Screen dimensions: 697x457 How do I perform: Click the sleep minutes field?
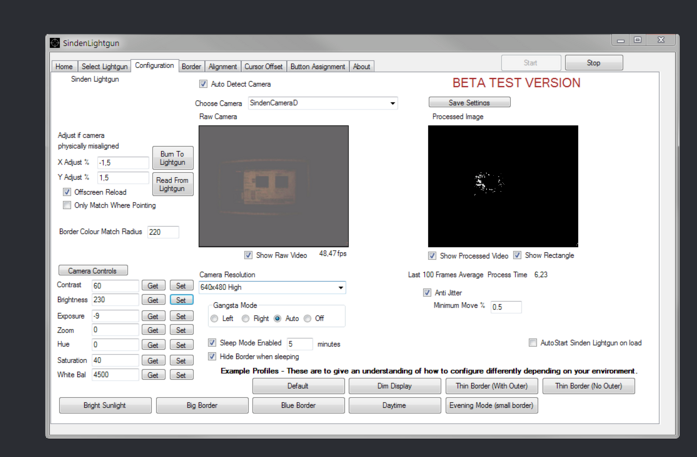(x=300, y=344)
